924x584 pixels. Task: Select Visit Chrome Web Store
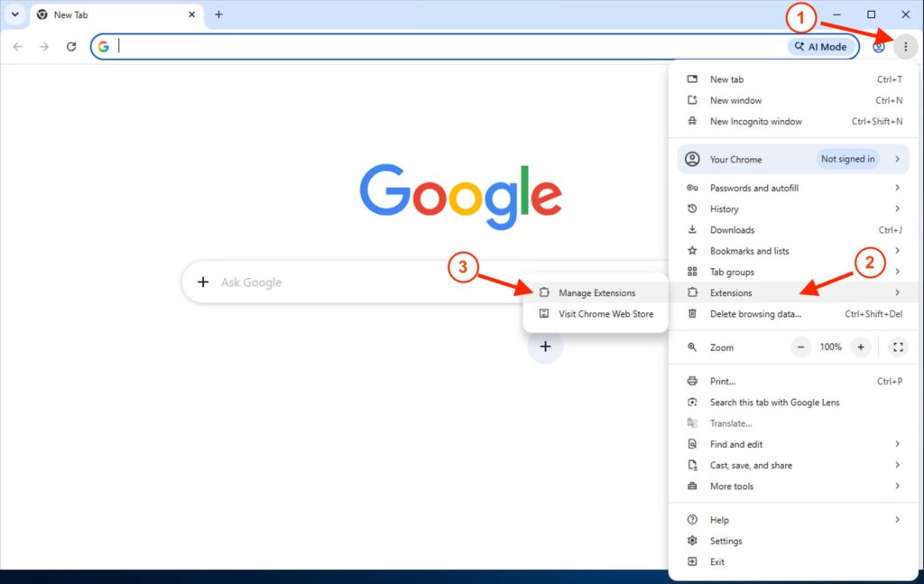(x=596, y=314)
